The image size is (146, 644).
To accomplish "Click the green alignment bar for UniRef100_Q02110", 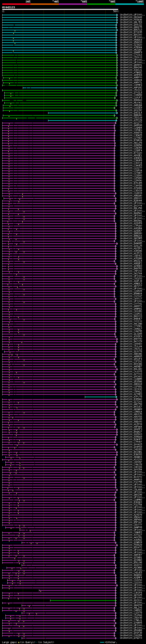I will [83, 600].
